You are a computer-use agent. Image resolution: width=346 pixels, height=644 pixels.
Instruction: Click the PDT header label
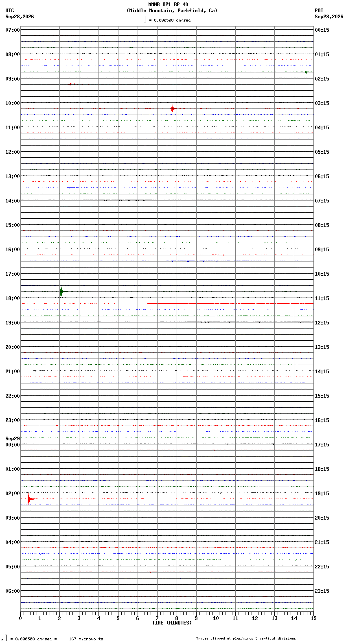tap(319, 11)
